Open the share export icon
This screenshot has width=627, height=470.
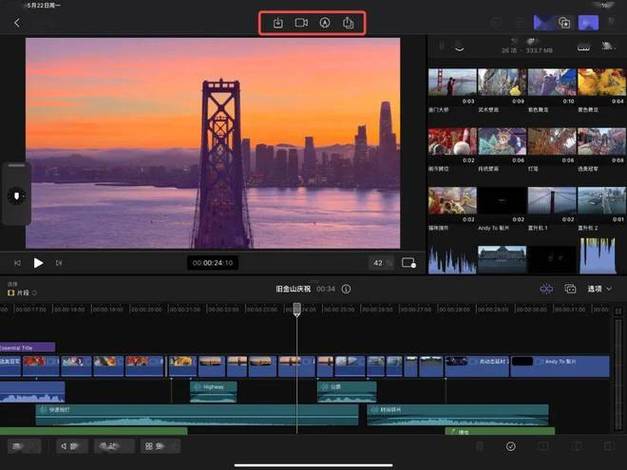[348, 23]
